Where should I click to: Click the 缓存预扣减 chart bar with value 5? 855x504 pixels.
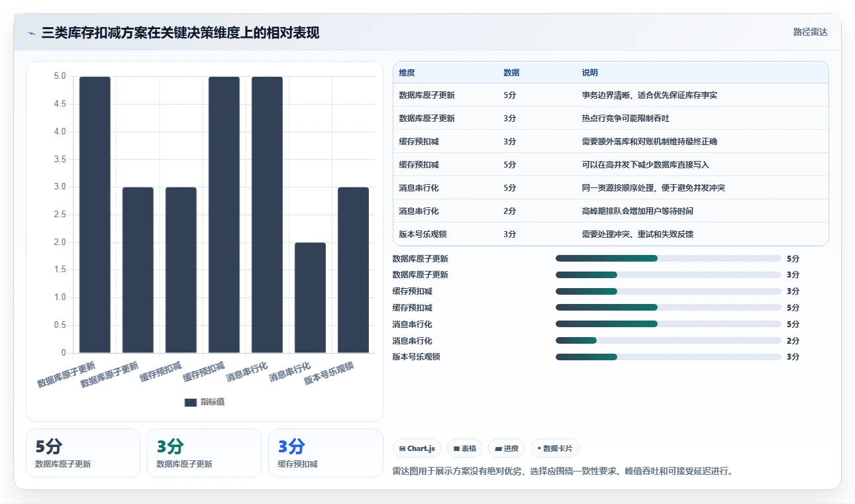tap(224, 215)
